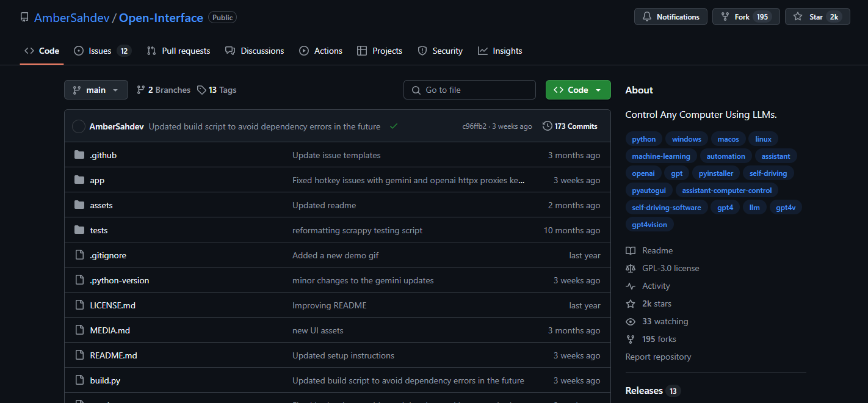Click the folder icon for assets
Viewport: 868px width, 403px height.
click(x=79, y=205)
